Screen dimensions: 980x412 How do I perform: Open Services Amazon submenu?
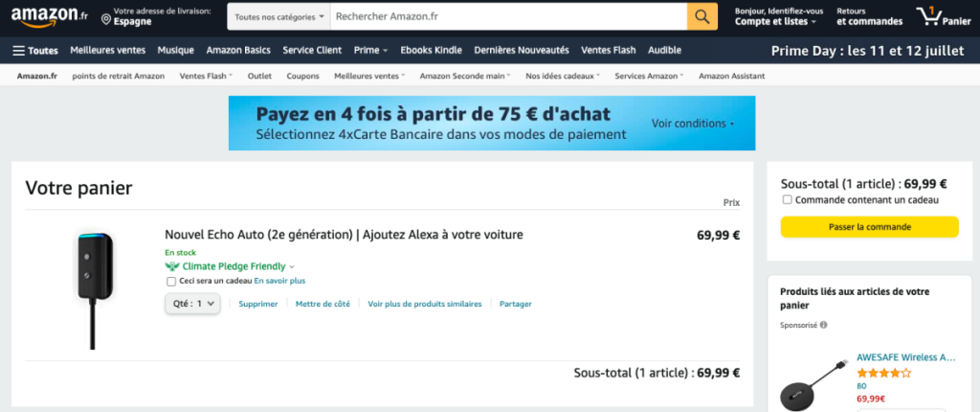click(649, 76)
